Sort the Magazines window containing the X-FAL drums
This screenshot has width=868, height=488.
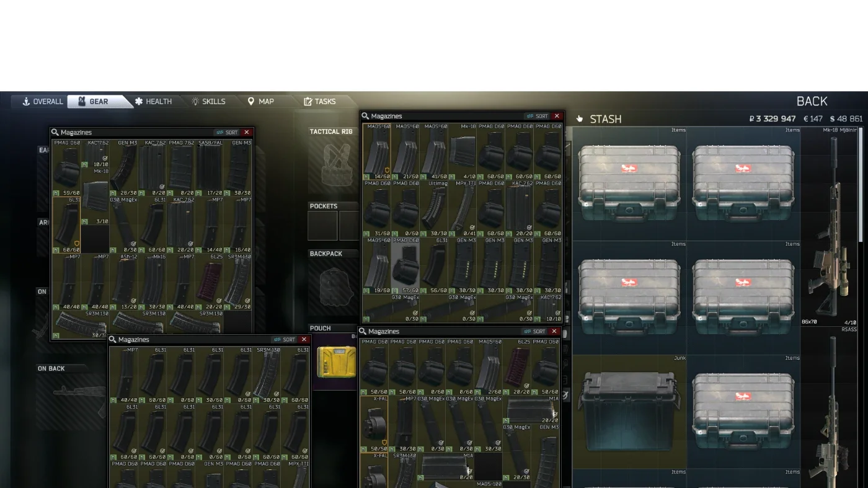point(534,331)
